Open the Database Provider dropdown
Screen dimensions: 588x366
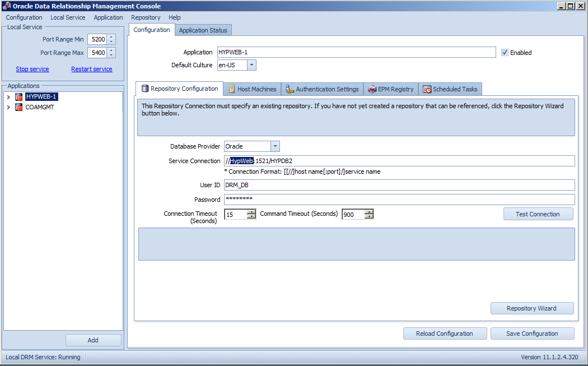(x=274, y=146)
